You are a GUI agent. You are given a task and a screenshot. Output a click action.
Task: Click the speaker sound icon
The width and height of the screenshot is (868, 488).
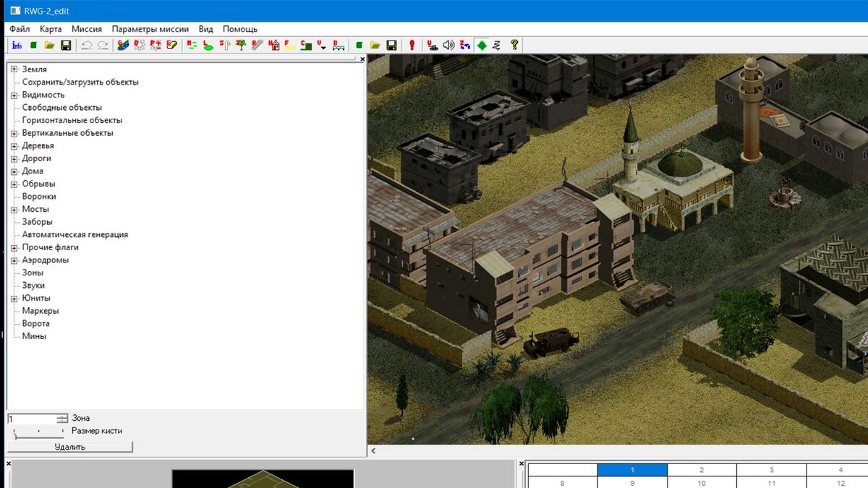(x=448, y=45)
